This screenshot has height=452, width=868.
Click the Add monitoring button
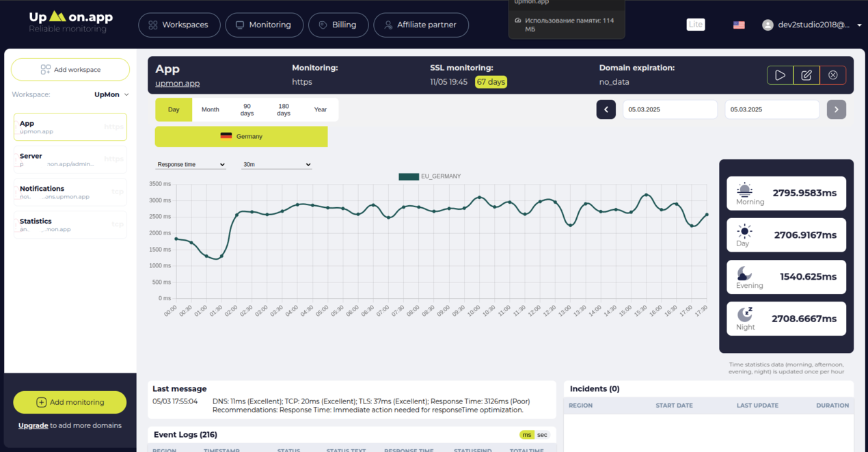(70, 402)
